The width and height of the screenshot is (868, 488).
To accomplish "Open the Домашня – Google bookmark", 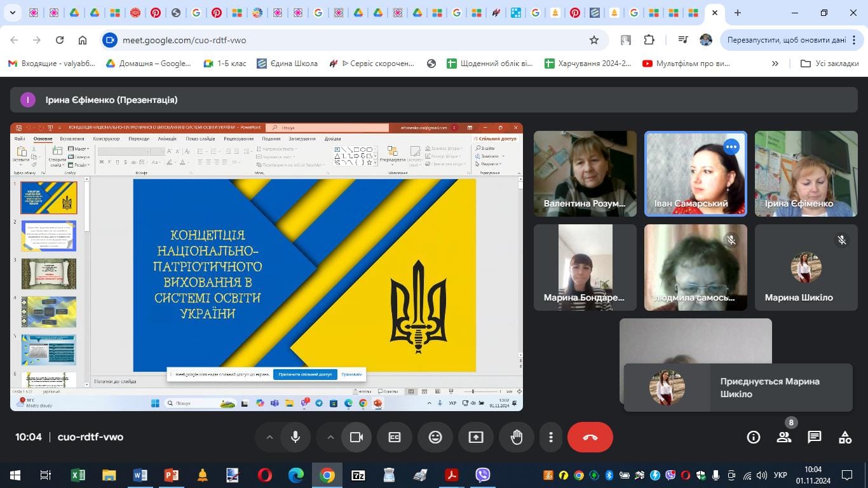I will point(148,64).
